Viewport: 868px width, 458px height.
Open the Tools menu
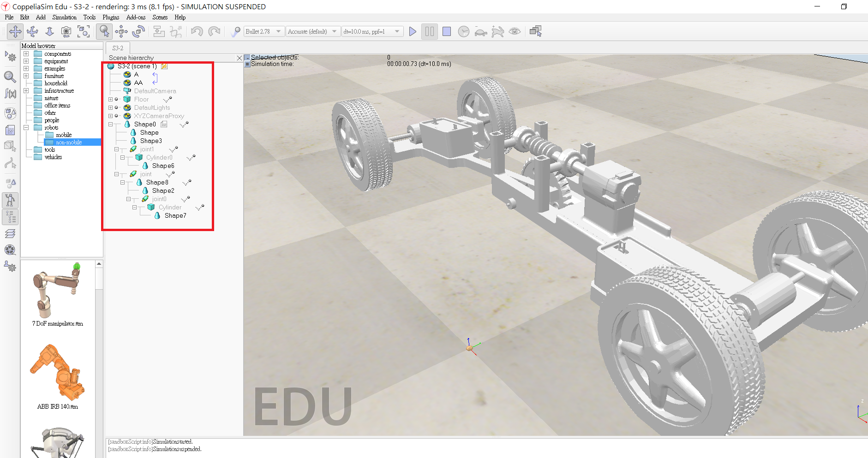tap(90, 17)
